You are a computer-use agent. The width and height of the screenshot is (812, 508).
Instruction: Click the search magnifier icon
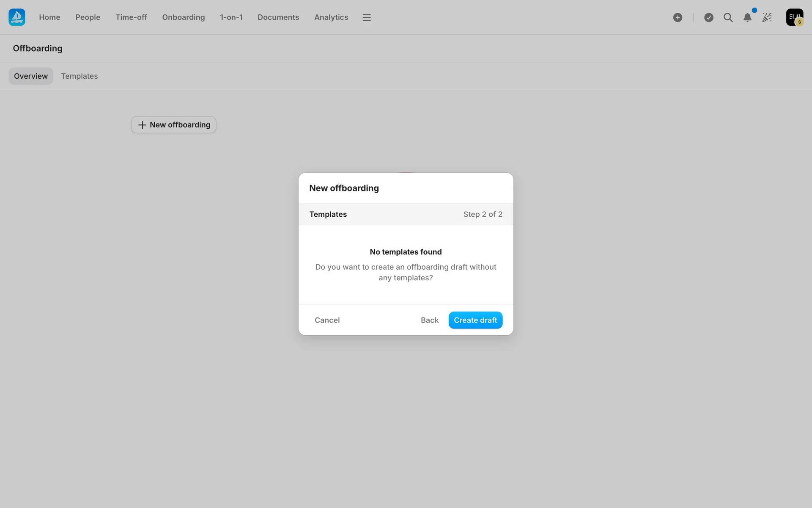coord(728,17)
